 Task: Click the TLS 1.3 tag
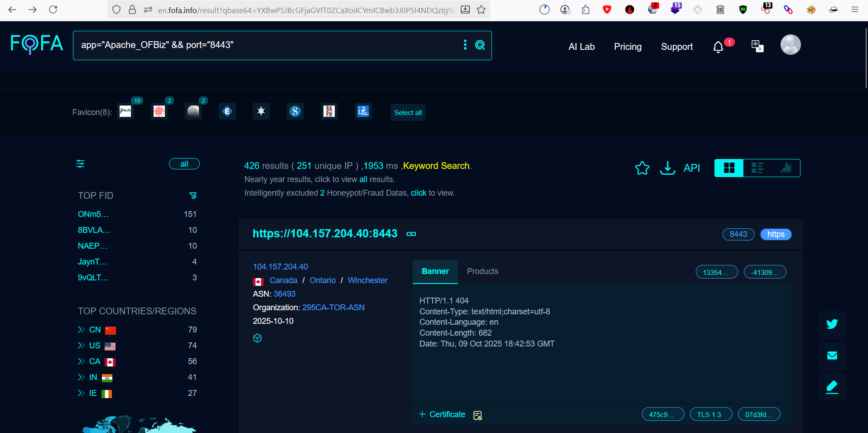click(x=711, y=414)
